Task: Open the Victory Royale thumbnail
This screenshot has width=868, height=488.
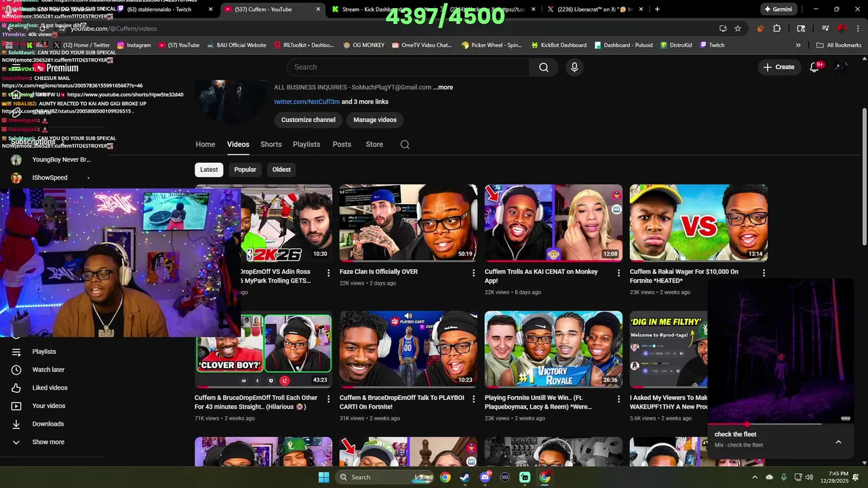Action: pos(553,349)
